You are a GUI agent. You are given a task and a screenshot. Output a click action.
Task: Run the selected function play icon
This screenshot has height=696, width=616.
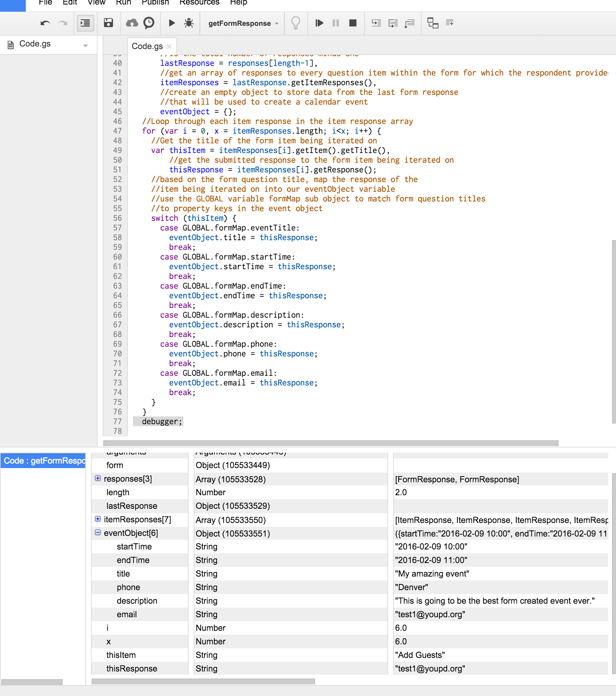pyautogui.click(x=172, y=23)
